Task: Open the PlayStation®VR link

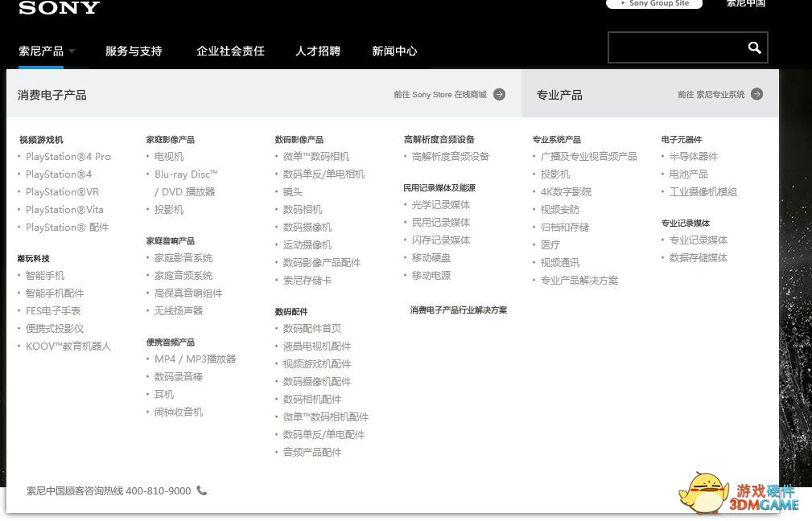Action: coord(62,192)
